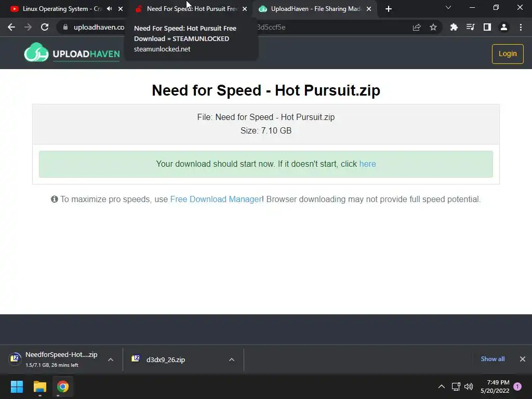This screenshot has width=532, height=399.
Task: Open the tab search dropdown arrow
Action: [x=448, y=7]
